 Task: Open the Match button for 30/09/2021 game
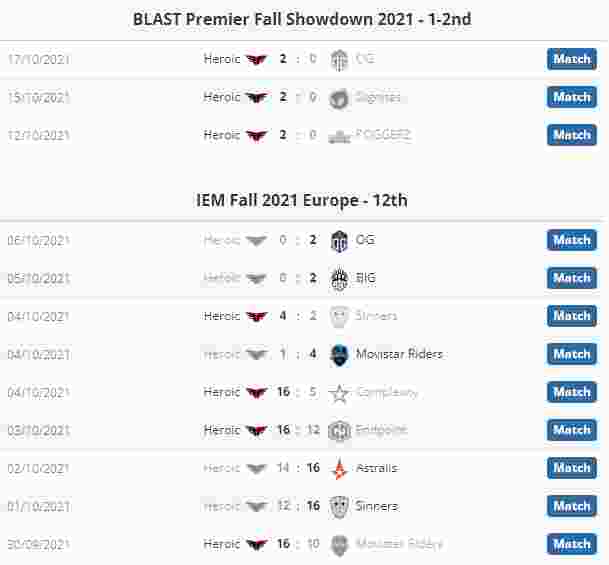pos(572,544)
